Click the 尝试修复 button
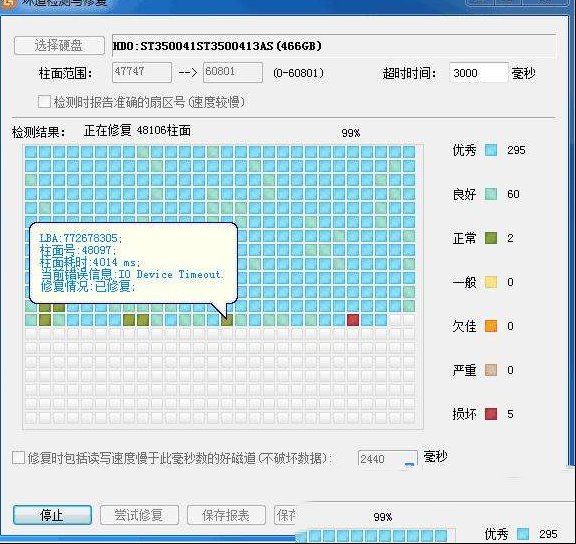Image resolution: width=576 pixels, height=544 pixels. coord(139,515)
